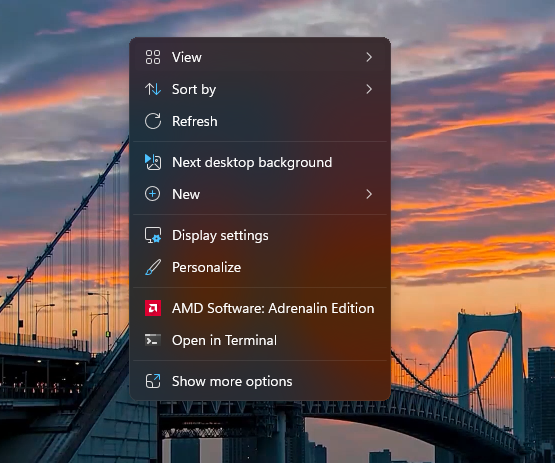Screen dimensions: 555x467
Task: Expand the New submenu chevron
Action: pyautogui.click(x=369, y=194)
